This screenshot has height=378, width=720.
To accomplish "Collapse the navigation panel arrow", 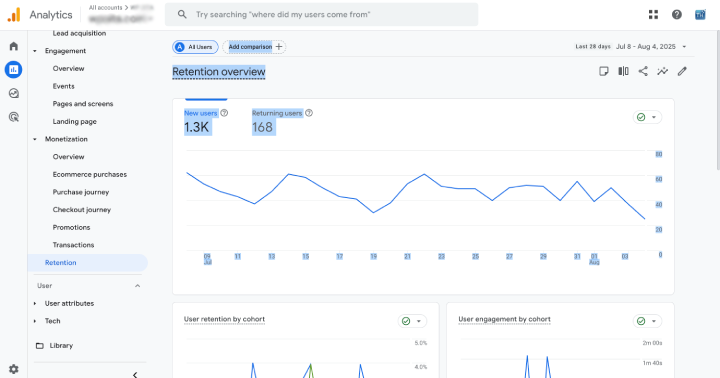I will 135,375.
